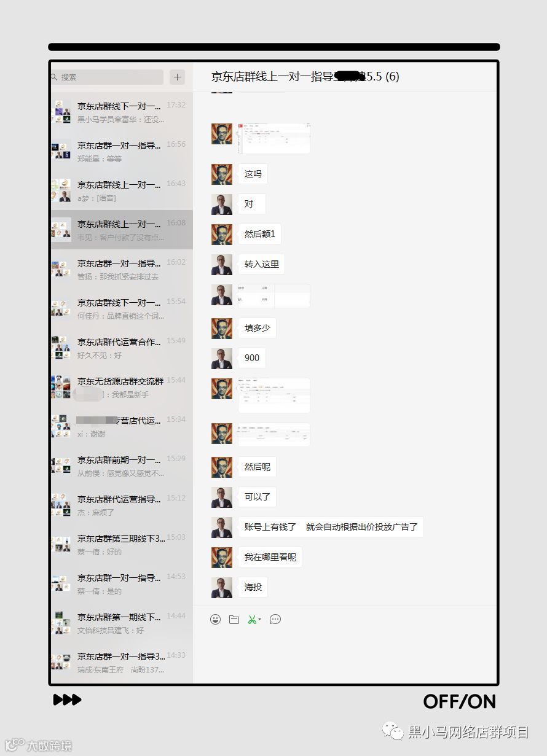Focus the 搜索 search field
Screen dimensions: 547x756
point(107,77)
